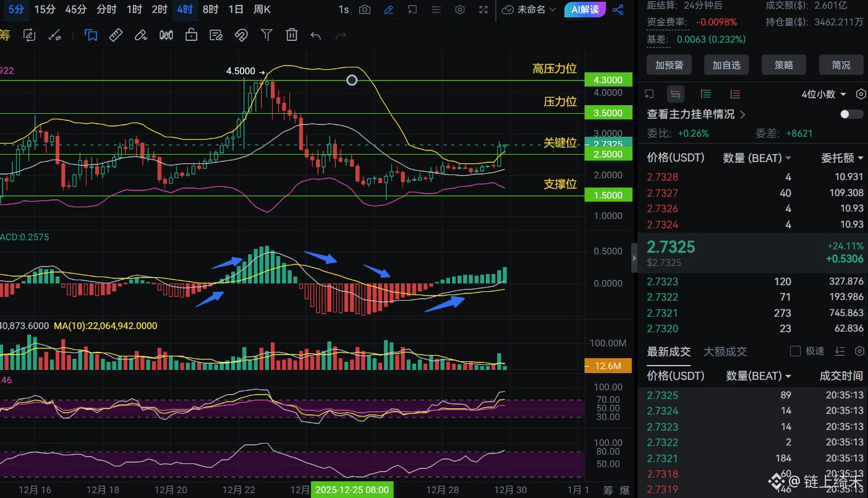Open latest trades 数量(BEAT) dropdown
This screenshot has height=498, width=868.
coord(759,376)
